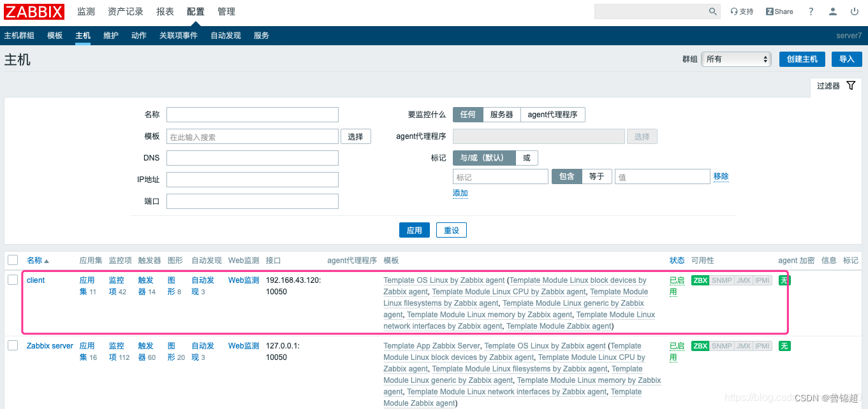The height and width of the screenshot is (409, 868).
Task: Click the 选择 template button
Action: tap(356, 136)
